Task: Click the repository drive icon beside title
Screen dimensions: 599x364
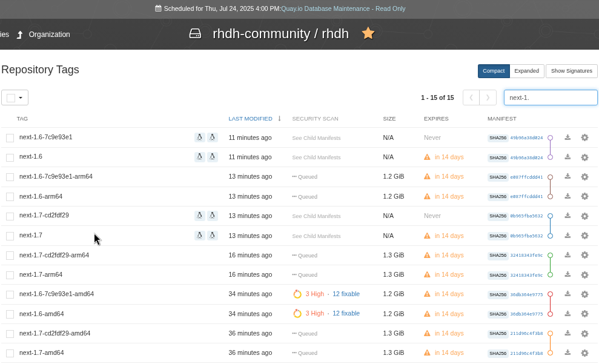Action: [195, 33]
